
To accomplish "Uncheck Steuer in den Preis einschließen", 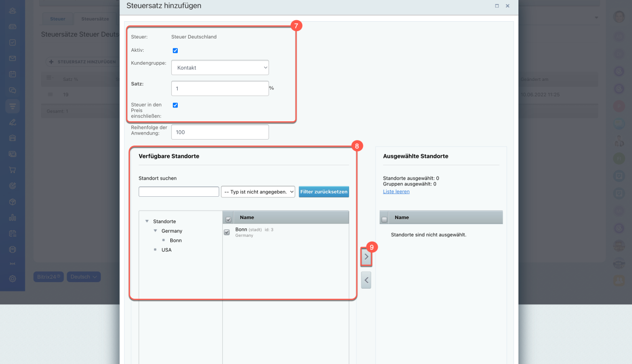I will (x=175, y=105).
